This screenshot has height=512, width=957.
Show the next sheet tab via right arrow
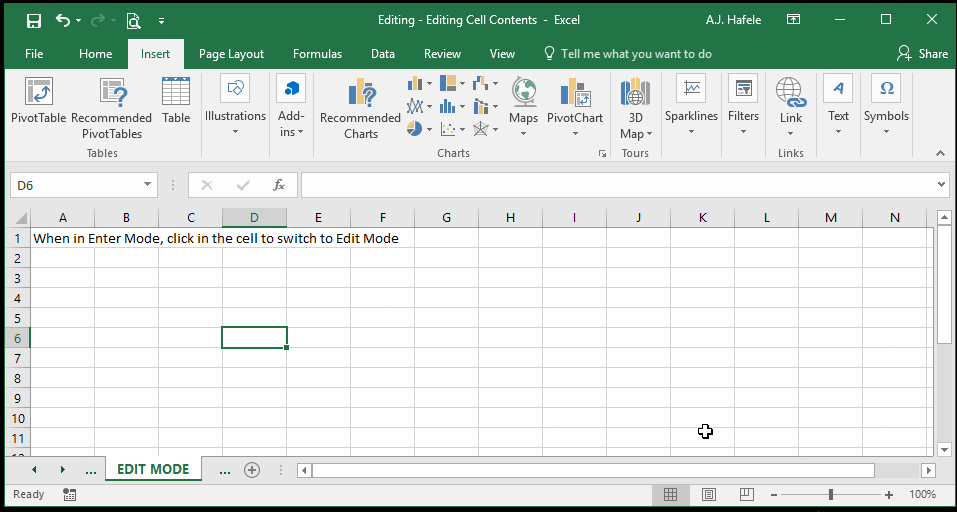click(62, 470)
